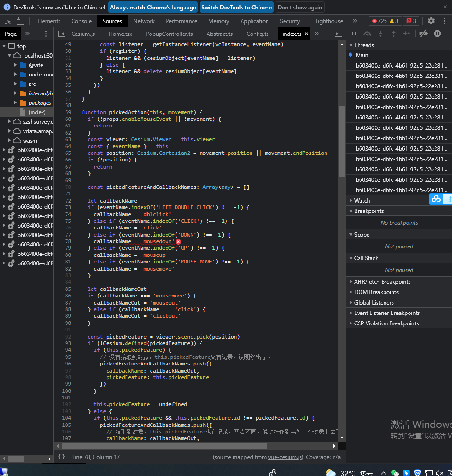Switch to the Elements tab
This screenshot has width=452, height=476.
tap(49, 21)
